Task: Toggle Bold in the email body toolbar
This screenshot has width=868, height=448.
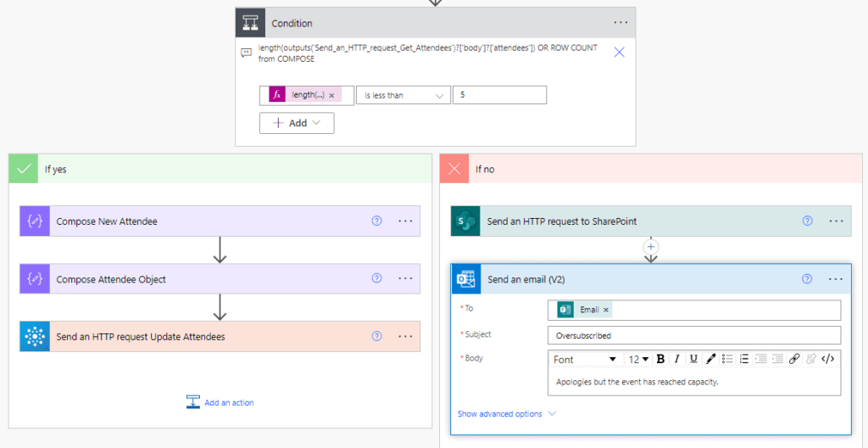Action: [659, 359]
